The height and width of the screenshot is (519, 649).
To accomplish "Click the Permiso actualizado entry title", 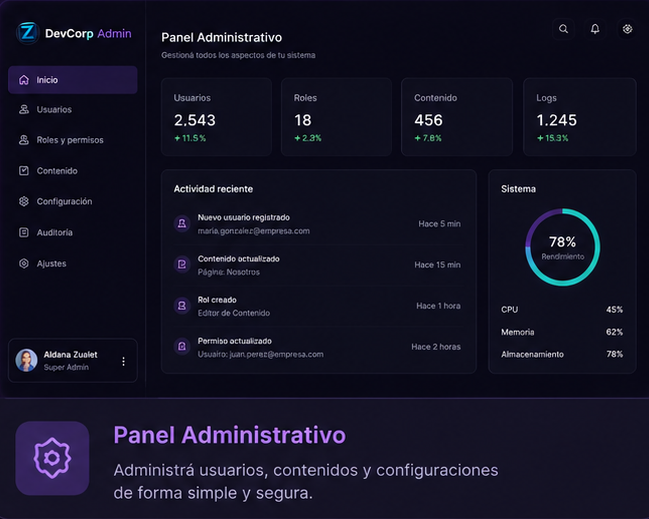I will [235, 341].
